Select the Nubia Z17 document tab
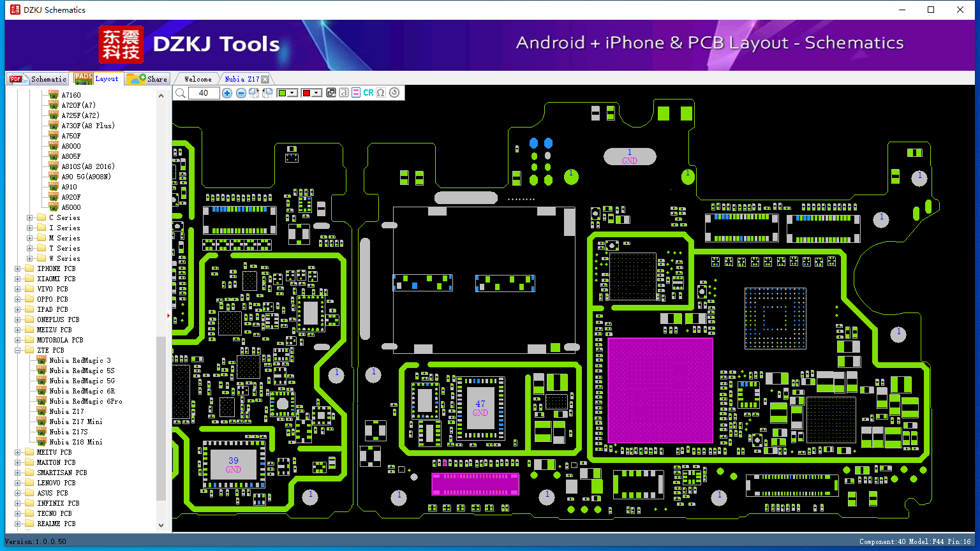Screen dimensions: 980x551 242,79
